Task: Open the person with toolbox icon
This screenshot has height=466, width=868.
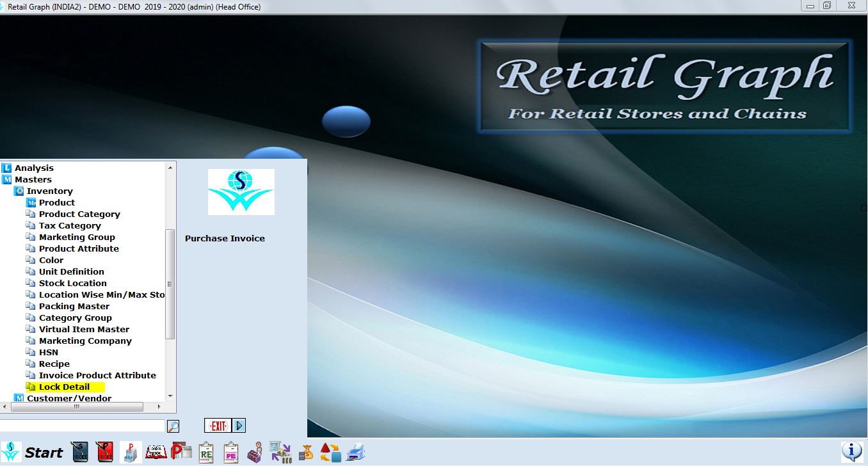Action: 255,452
